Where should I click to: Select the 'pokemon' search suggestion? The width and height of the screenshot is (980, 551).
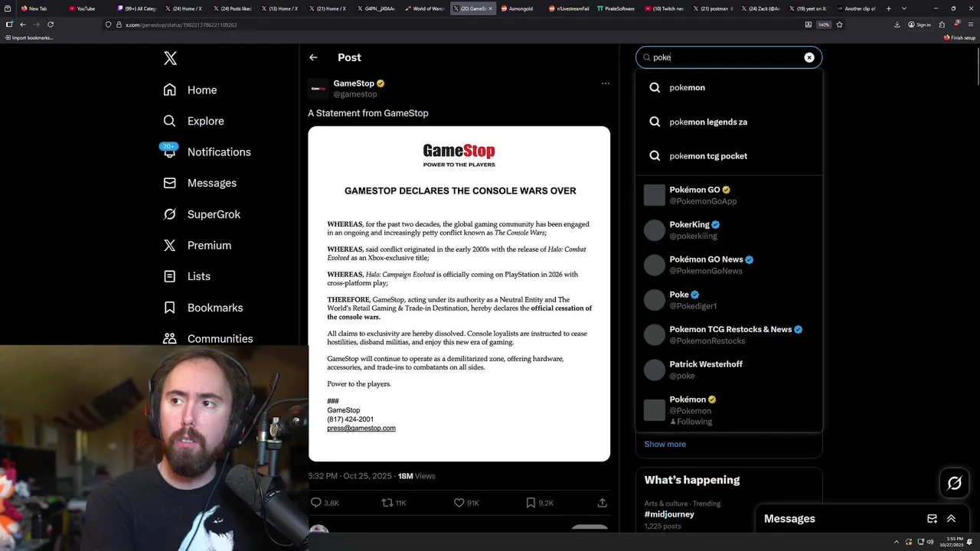point(729,87)
